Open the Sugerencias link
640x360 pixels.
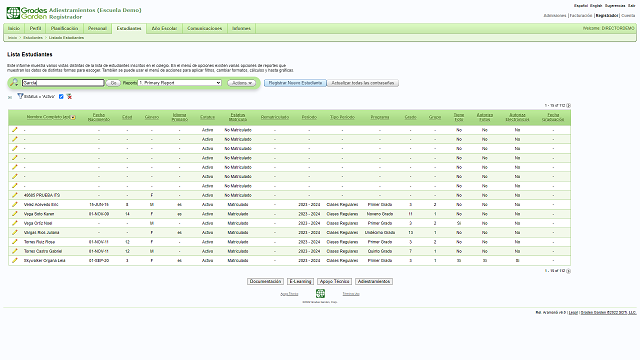[615, 6]
